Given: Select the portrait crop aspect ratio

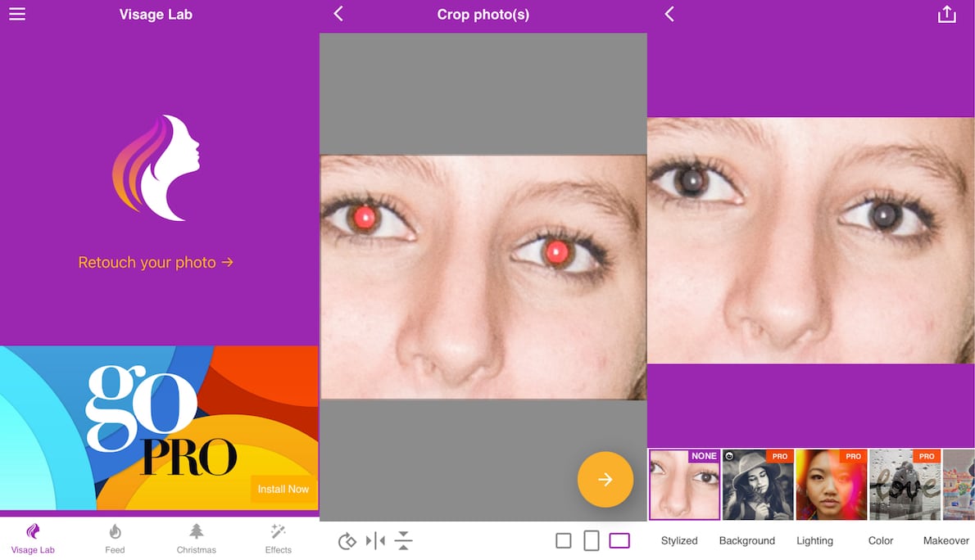Looking at the screenshot, I should click(591, 540).
